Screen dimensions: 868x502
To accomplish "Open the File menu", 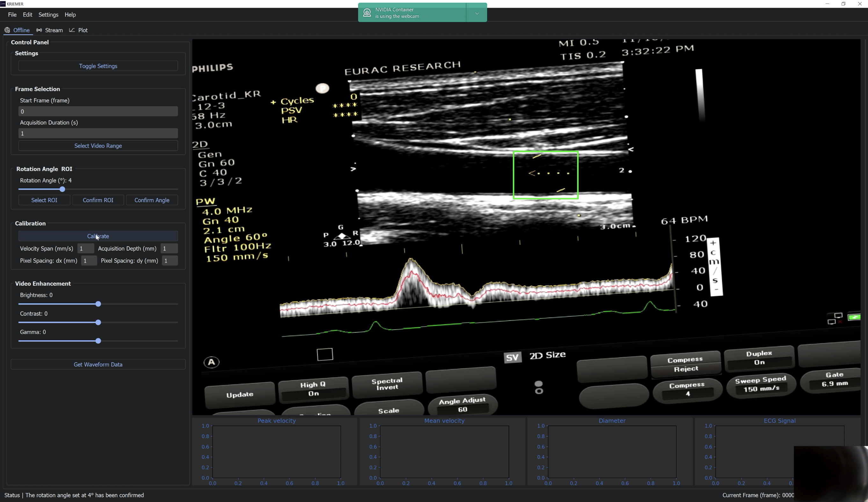I will click(12, 14).
